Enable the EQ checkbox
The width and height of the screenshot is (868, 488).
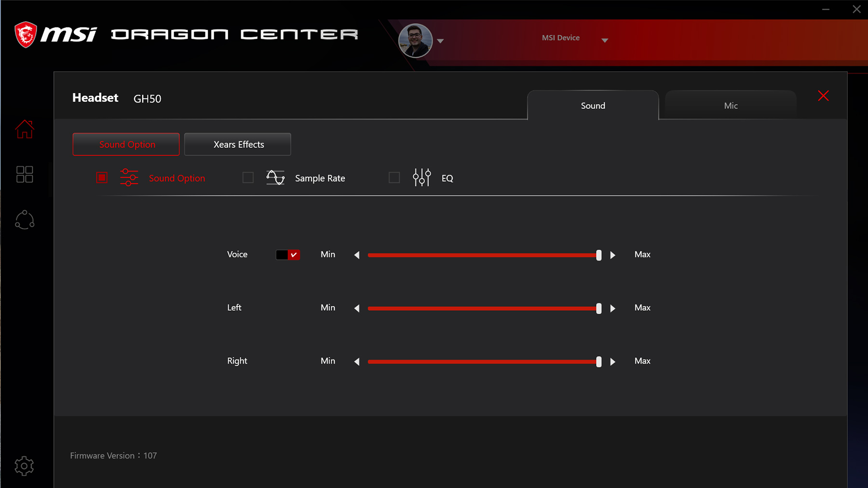pos(394,178)
